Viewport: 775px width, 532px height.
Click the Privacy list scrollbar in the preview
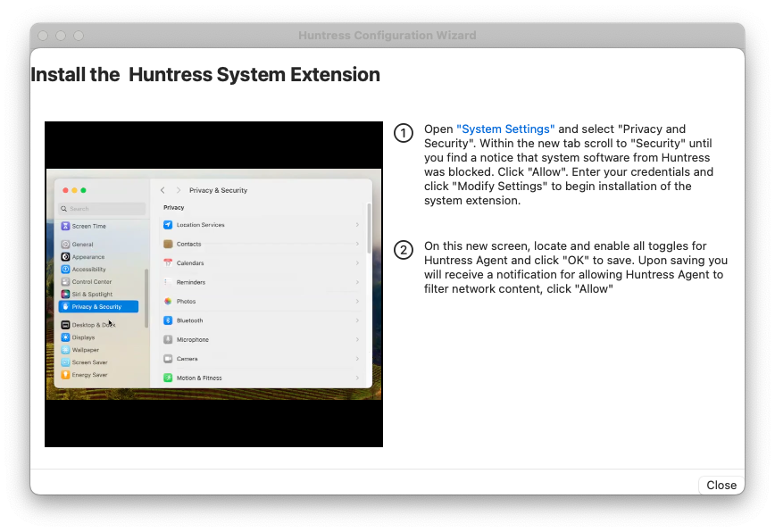369,229
